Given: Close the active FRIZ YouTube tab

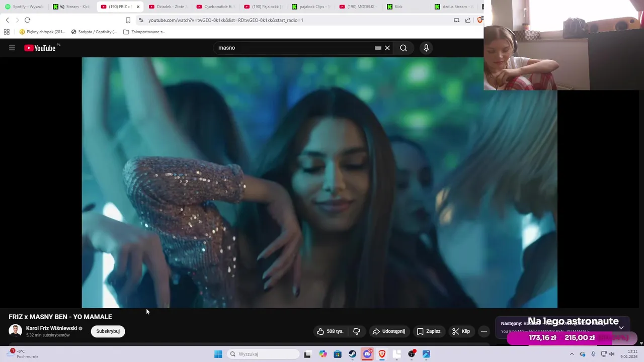Looking at the screenshot, I should point(138,7).
